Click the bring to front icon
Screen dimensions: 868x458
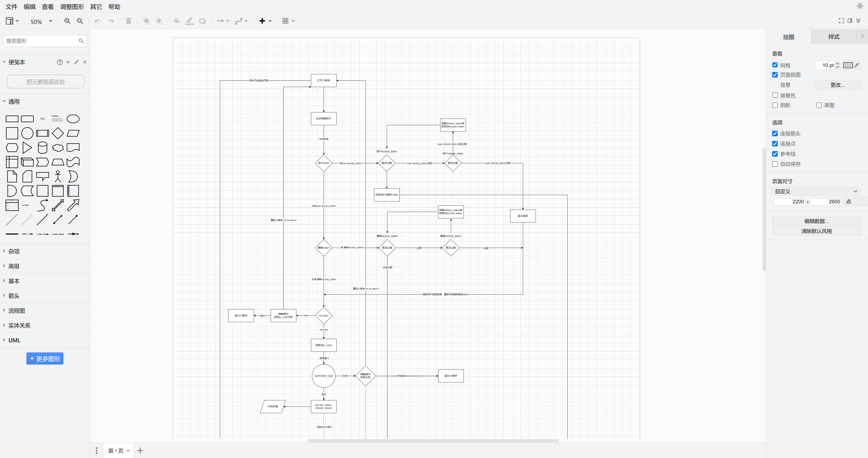pyautogui.click(x=146, y=21)
